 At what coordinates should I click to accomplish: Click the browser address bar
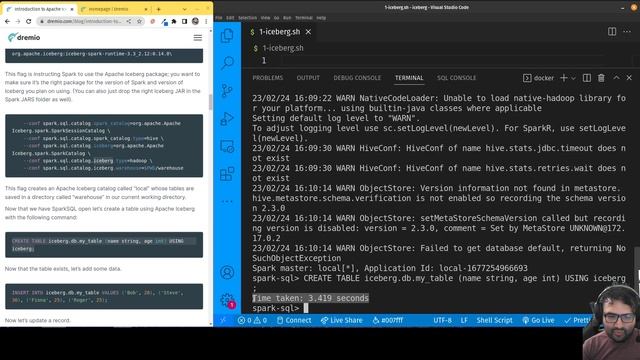(84, 21)
